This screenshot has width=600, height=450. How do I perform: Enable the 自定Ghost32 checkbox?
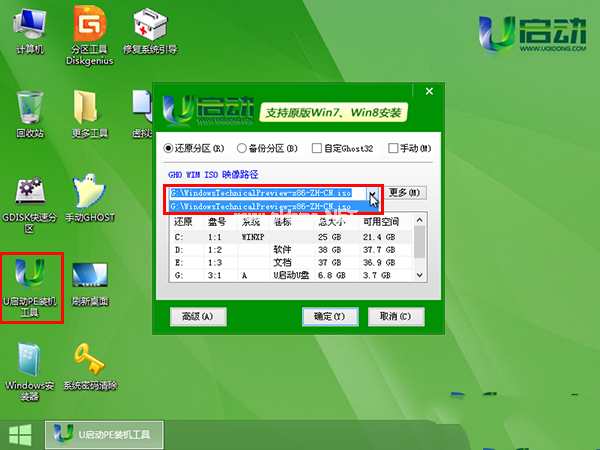317,148
